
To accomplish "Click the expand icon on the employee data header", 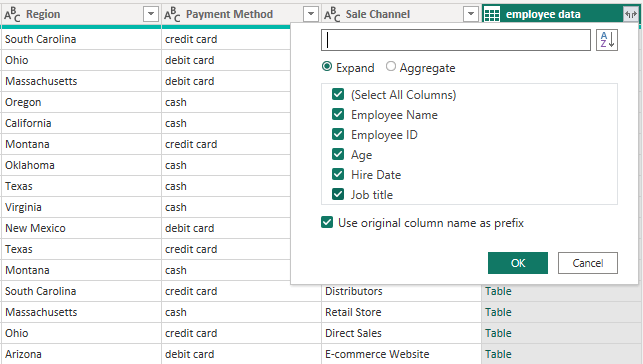I will pos(630,14).
